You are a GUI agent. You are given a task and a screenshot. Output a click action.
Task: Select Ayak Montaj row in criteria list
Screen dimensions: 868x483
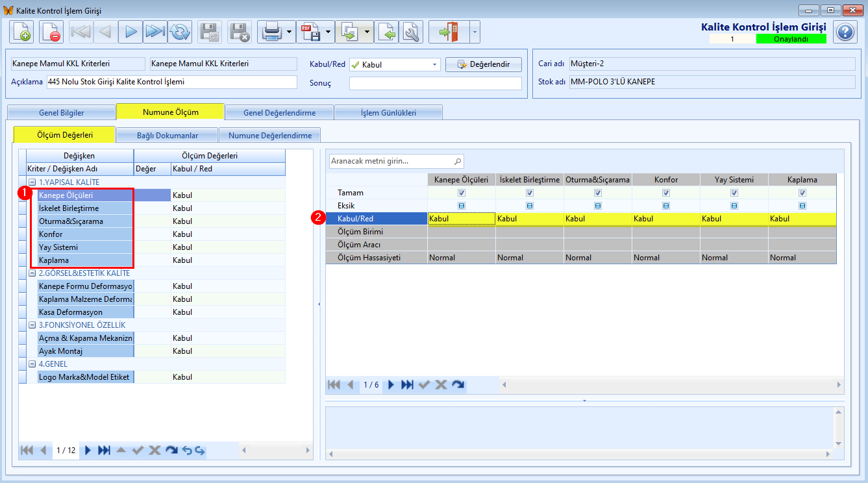(x=86, y=351)
